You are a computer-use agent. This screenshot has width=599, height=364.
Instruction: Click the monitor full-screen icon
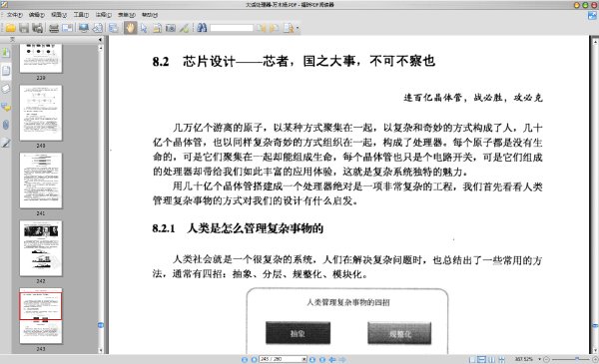[x=84, y=28]
